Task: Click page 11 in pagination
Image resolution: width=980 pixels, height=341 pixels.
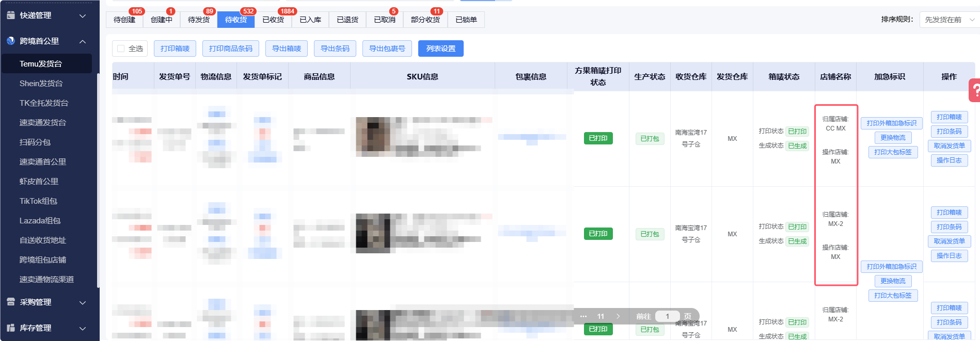Action: (x=600, y=316)
